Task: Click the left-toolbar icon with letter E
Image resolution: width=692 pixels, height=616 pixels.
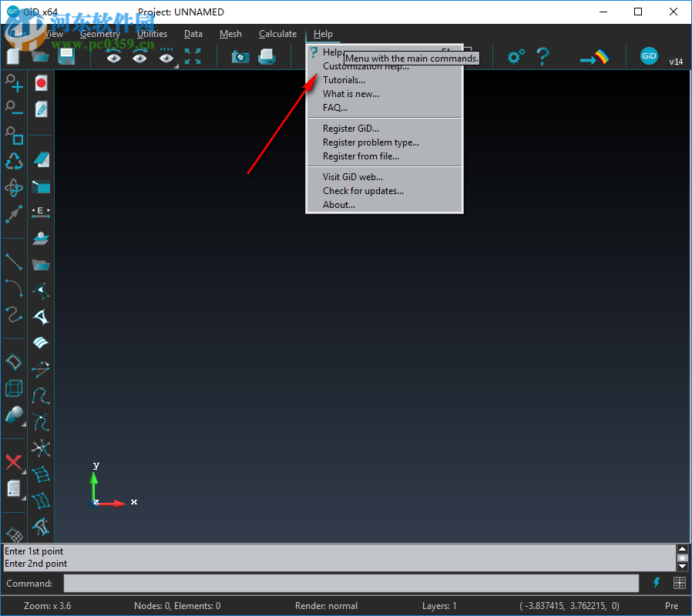Action: 41,211
